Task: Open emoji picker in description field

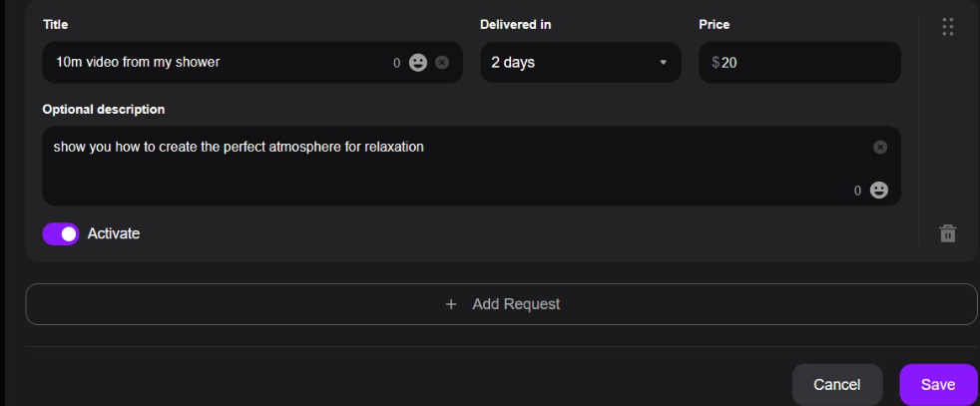Action: click(x=879, y=190)
